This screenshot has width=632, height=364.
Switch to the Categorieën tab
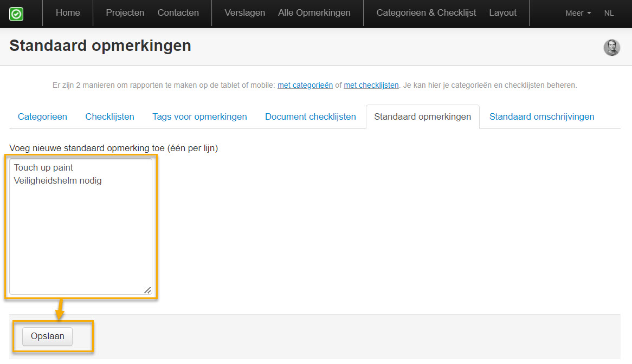(x=42, y=117)
